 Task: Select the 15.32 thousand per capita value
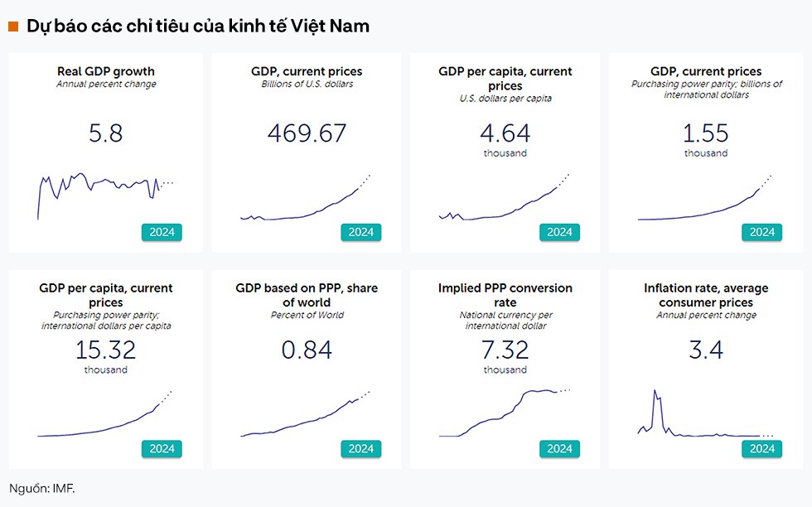[105, 350]
